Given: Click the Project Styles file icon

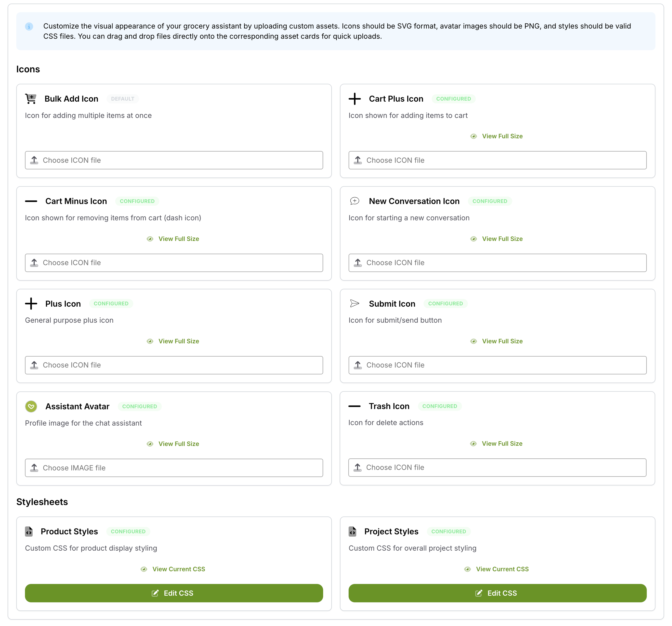Looking at the screenshot, I should [352, 532].
